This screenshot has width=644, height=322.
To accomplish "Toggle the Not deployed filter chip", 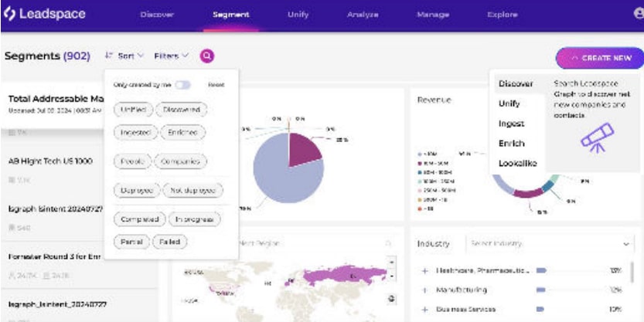I will pyautogui.click(x=193, y=190).
